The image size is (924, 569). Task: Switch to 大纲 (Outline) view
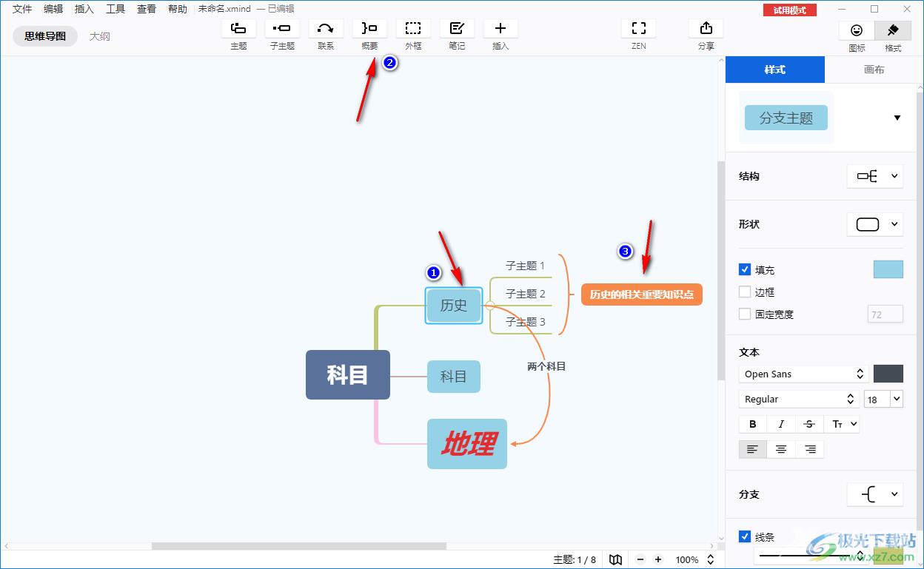(x=100, y=36)
